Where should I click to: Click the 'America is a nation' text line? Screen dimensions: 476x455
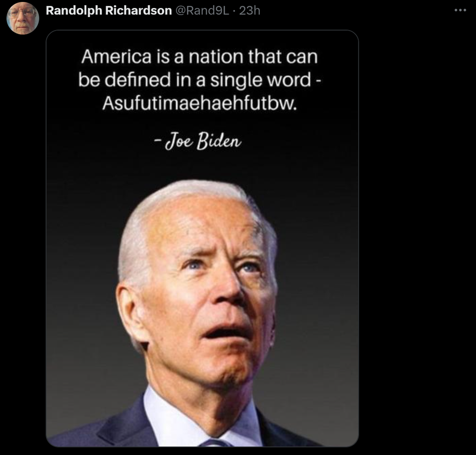(x=200, y=57)
